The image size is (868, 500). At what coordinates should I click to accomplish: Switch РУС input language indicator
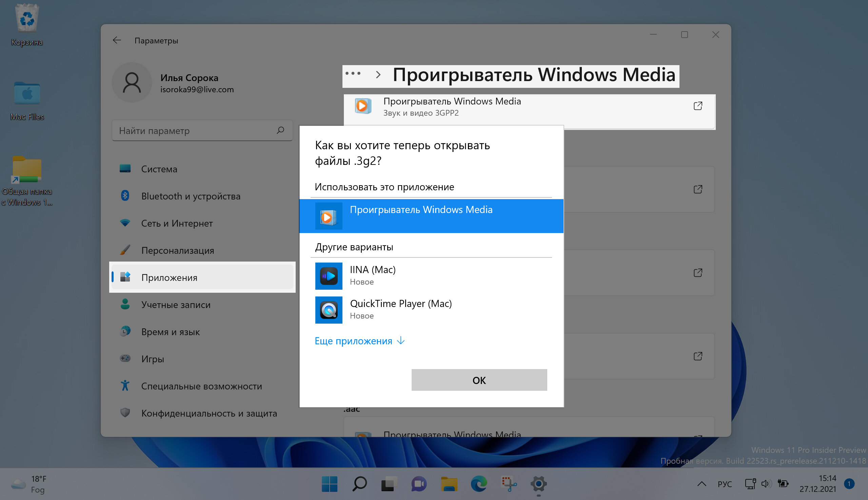725,484
